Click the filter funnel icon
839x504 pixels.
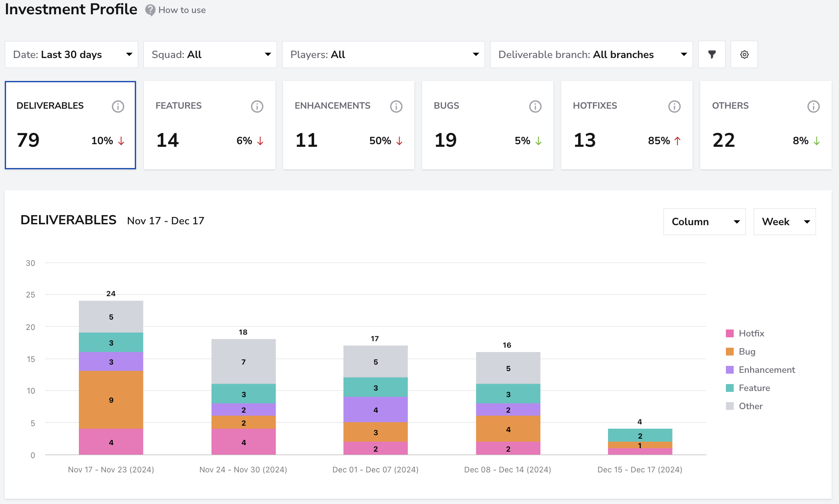click(712, 55)
